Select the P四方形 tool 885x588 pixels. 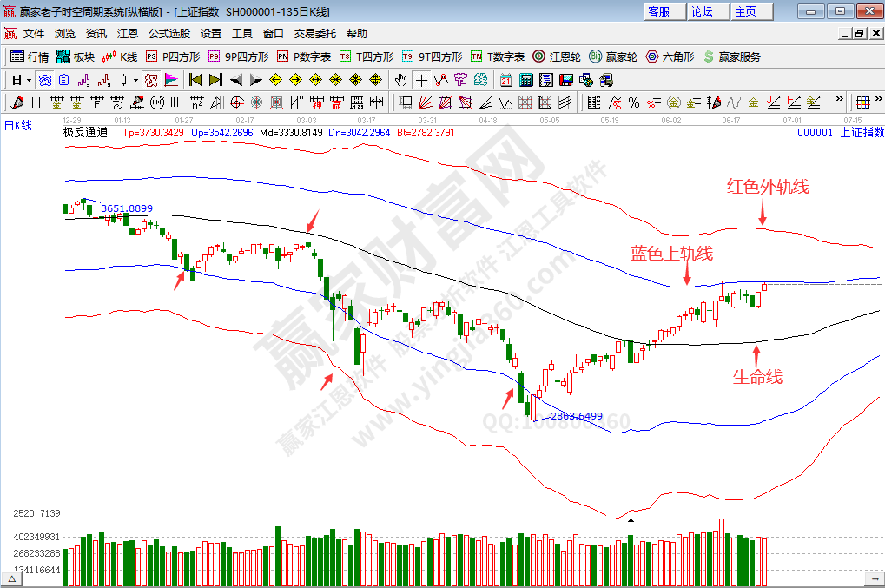(172, 56)
